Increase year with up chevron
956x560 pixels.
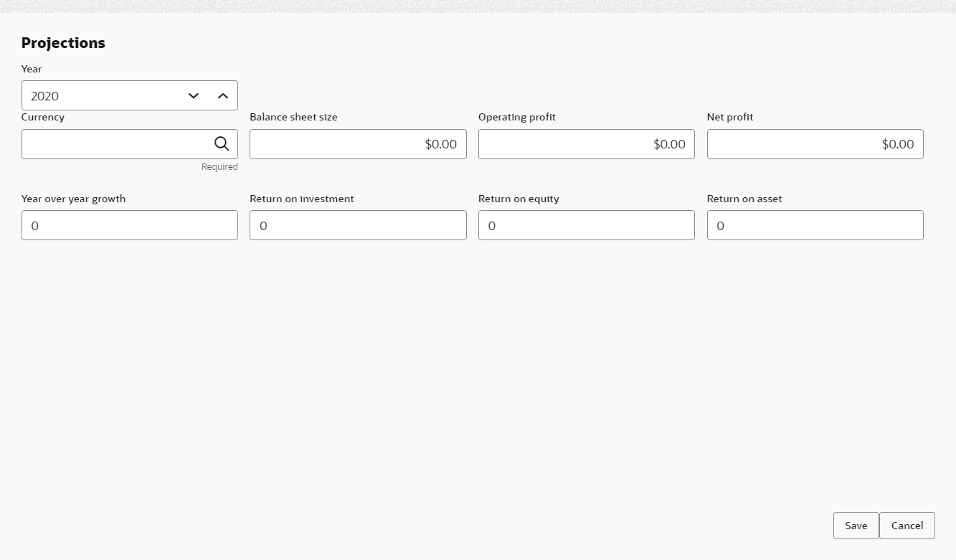pos(223,95)
